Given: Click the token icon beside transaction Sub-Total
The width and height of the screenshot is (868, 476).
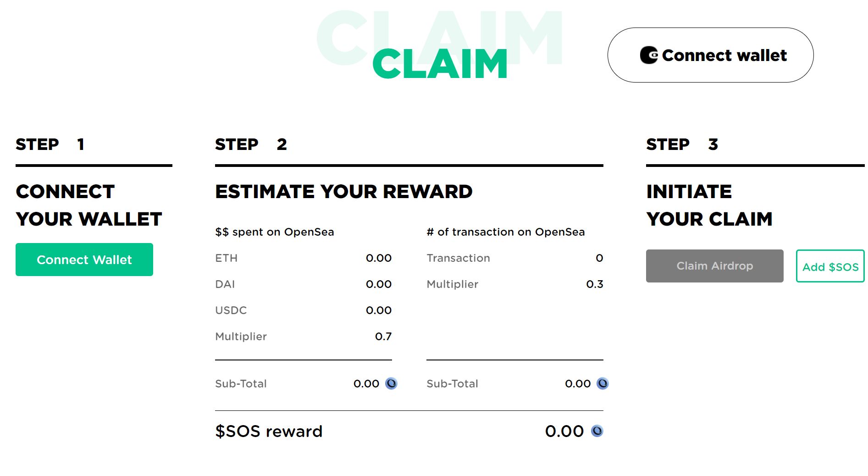Looking at the screenshot, I should pyautogui.click(x=603, y=383).
